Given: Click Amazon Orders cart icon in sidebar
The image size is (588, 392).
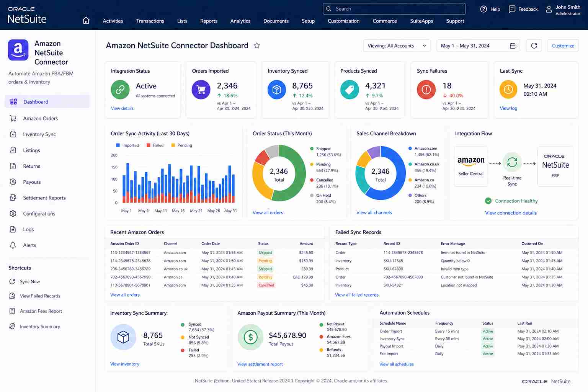Looking at the screenshot, I should point(13,118).
